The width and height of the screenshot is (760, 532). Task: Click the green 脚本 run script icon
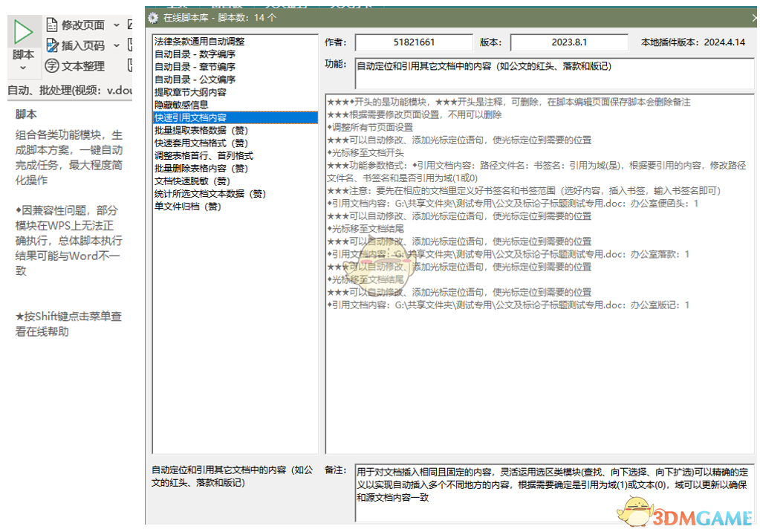click(23, 31)
